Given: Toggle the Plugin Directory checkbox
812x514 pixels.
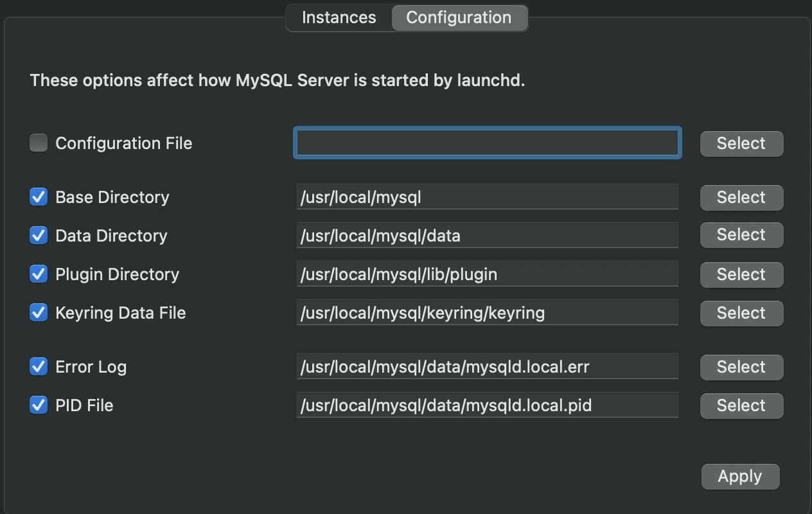Looking at the screenshot, I should pyautogui.click(x=39, y=274).
